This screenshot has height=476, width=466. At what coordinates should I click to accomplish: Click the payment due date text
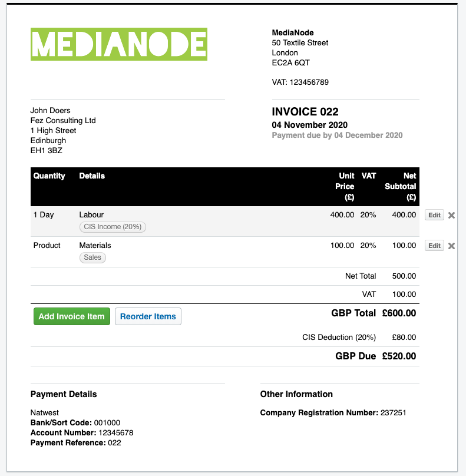point(336,135)
